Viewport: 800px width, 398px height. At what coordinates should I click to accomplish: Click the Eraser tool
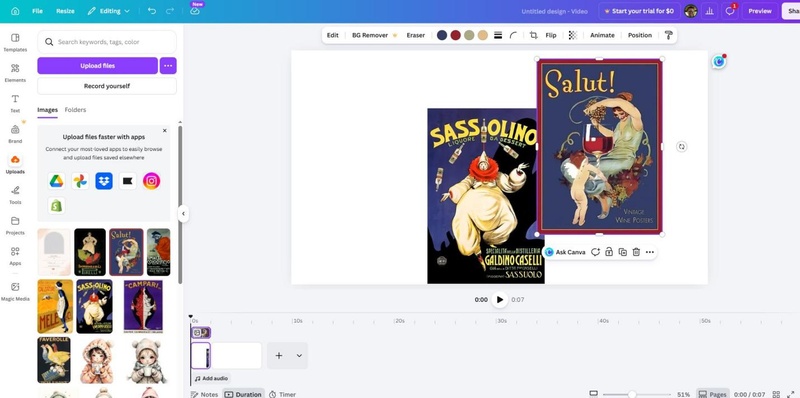click(415, 35)
